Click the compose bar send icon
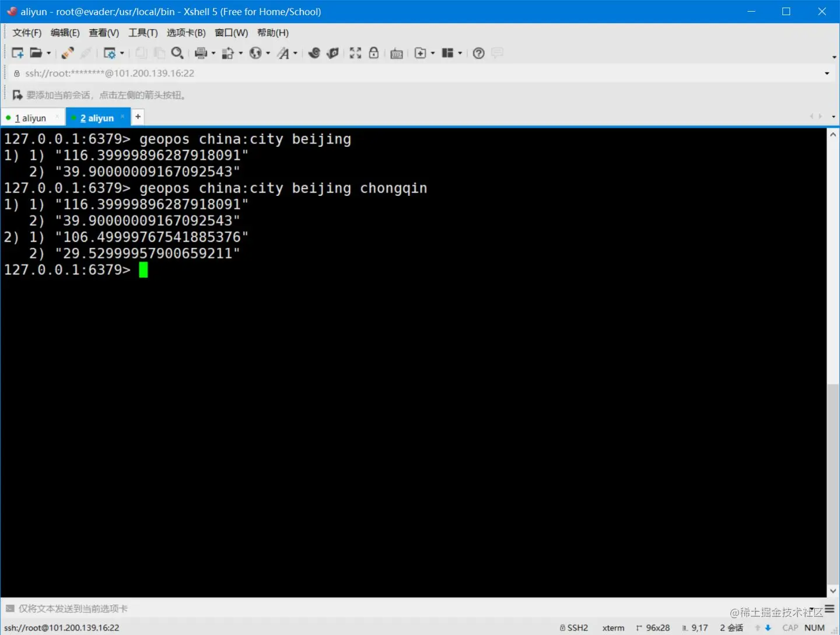The height and width of the screenshot is (635, 840). pos(9,609)
